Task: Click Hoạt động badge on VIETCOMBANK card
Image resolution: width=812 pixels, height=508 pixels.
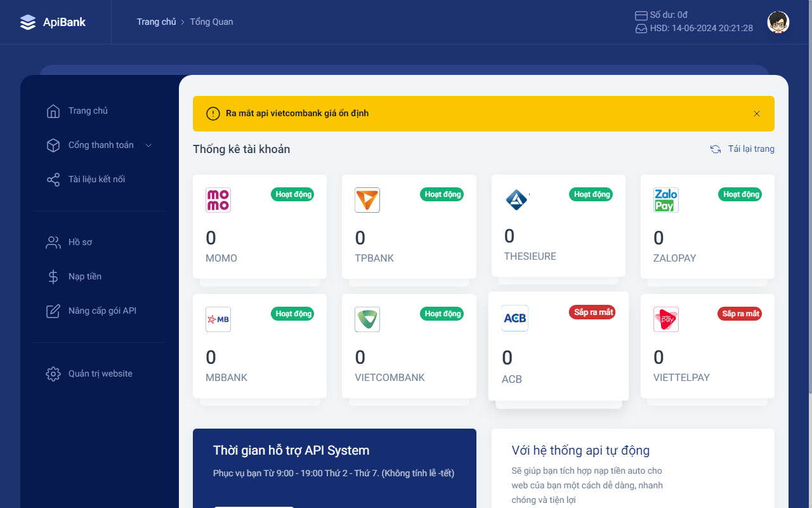Action: [442, 314]
